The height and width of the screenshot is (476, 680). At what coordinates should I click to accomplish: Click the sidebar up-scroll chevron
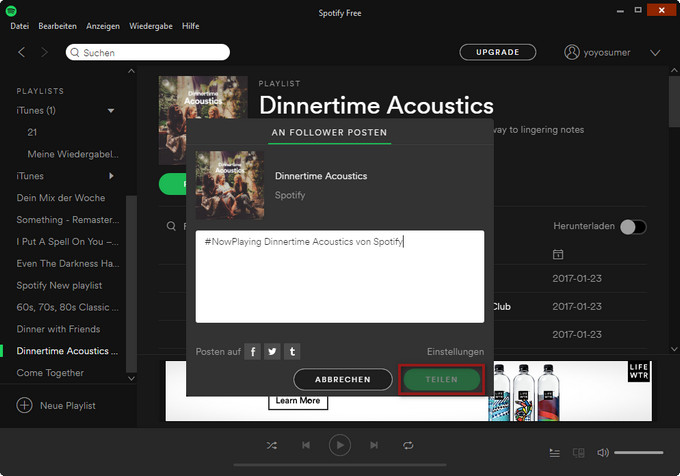pyautogui.click(x=131, y=71)
